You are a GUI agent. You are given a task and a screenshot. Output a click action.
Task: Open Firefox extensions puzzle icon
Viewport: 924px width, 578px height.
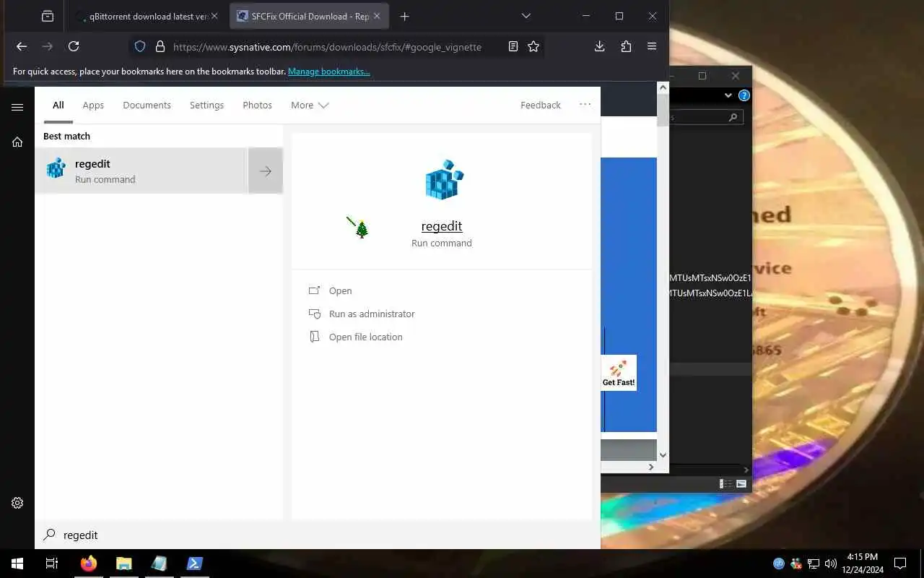point(626,46)
